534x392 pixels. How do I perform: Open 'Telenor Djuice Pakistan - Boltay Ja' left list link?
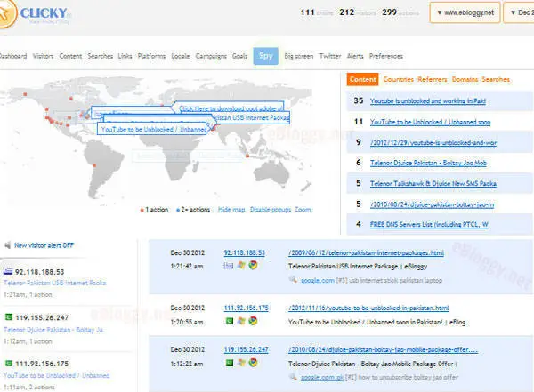pos(53,330)
